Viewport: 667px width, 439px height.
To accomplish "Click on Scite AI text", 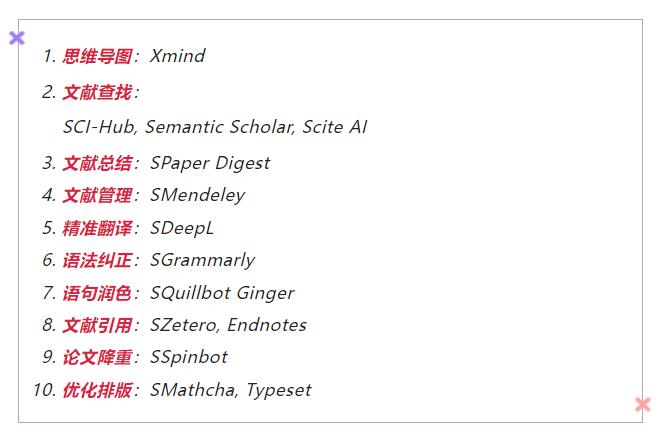I will click(x=335, y=127).
